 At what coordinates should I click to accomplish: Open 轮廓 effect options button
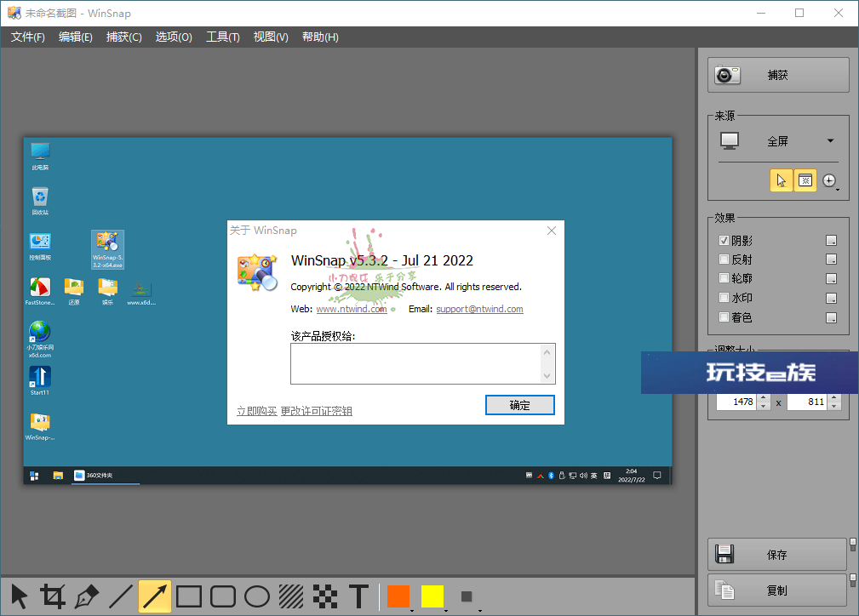831,279
